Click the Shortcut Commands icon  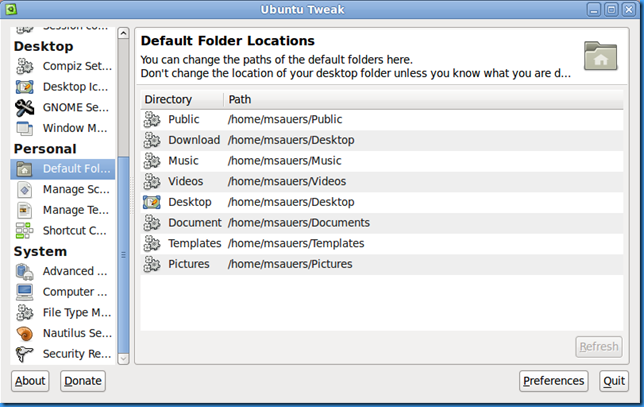click(x=25, y=230)
